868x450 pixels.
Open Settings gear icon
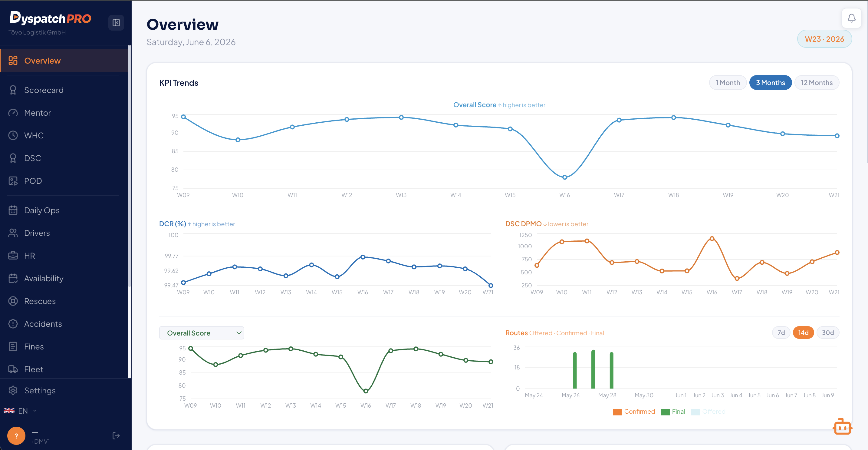[x=13, y=390]
